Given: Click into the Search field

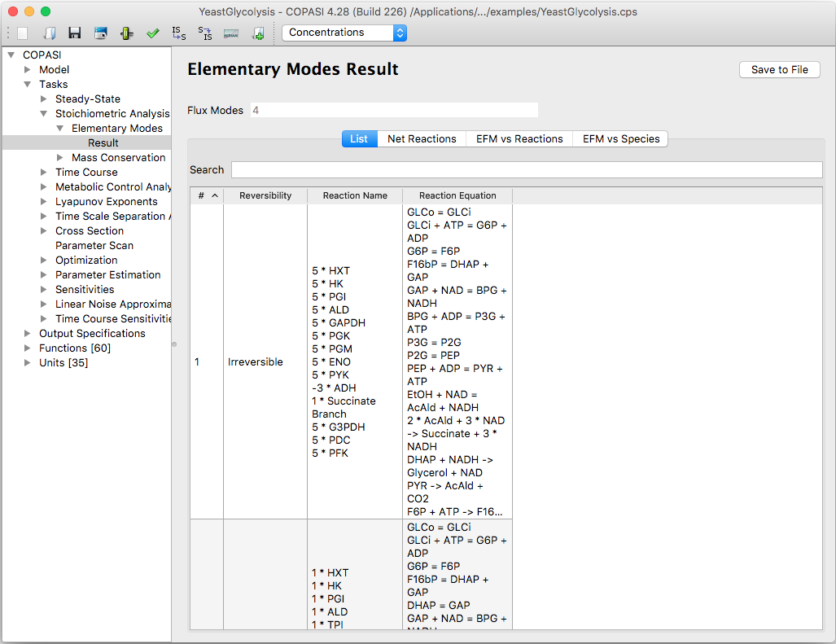Looking at the screenshot, I should [527, 169].
